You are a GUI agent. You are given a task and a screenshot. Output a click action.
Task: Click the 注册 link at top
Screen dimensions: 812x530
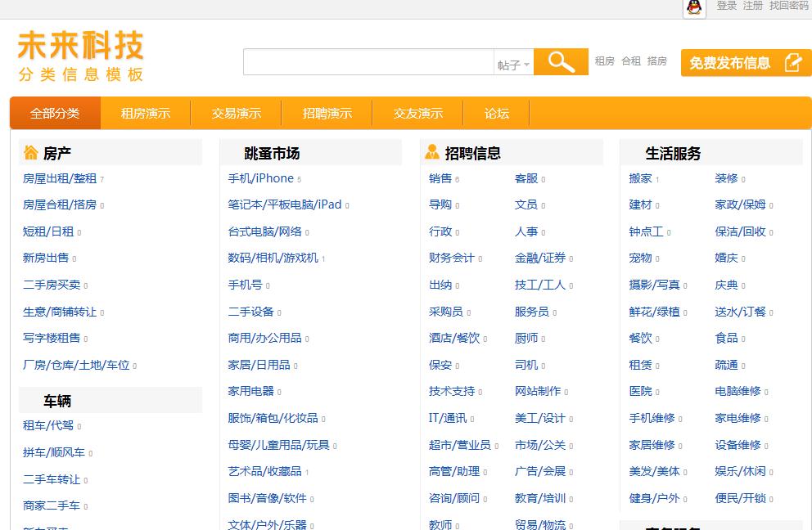tap(752, 6)
